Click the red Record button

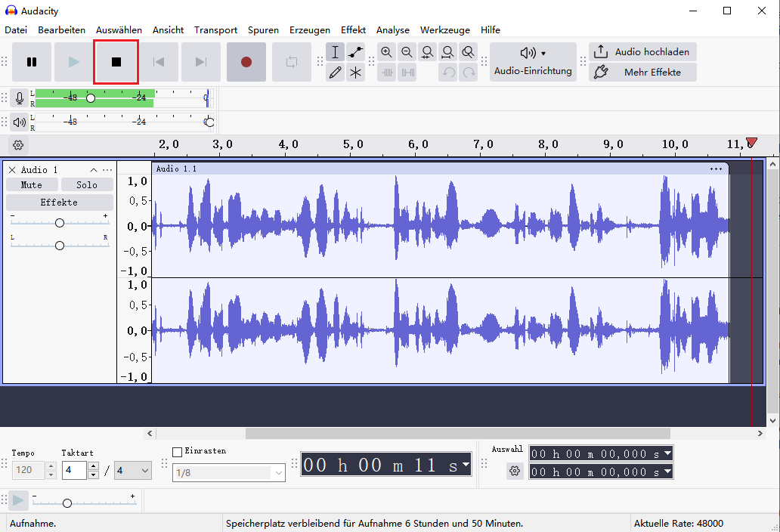246,62
